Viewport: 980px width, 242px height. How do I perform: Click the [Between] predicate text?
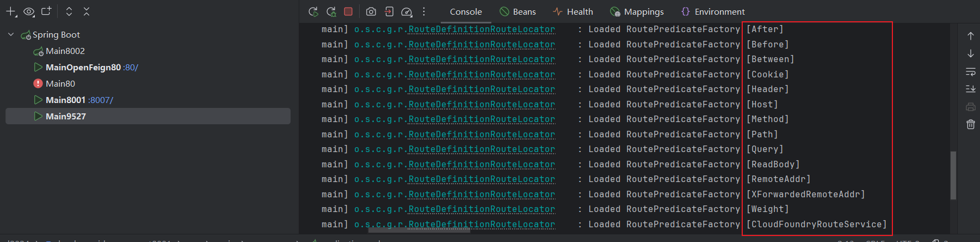770,59
